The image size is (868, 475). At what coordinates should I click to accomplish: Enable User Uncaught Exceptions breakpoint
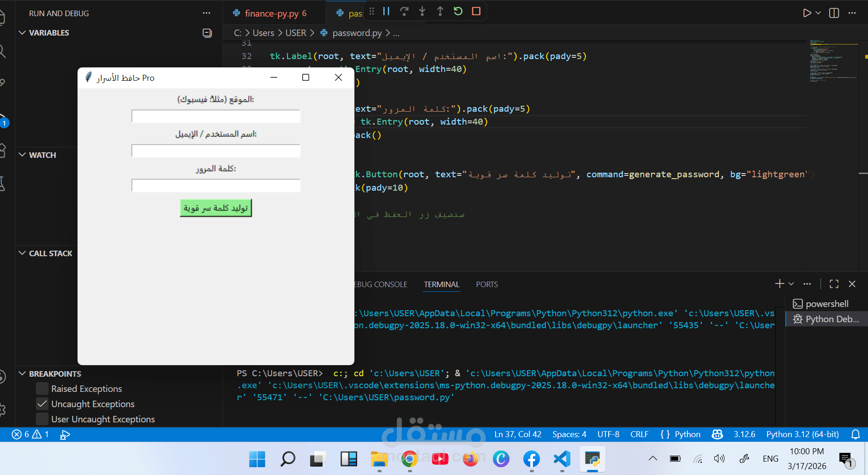coord(42,419)
